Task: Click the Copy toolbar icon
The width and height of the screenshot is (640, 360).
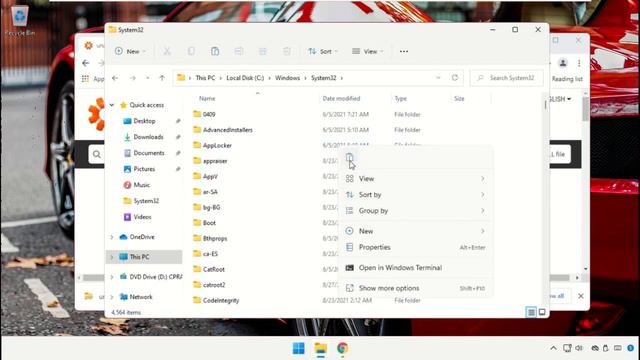Action: coord(191,51)
